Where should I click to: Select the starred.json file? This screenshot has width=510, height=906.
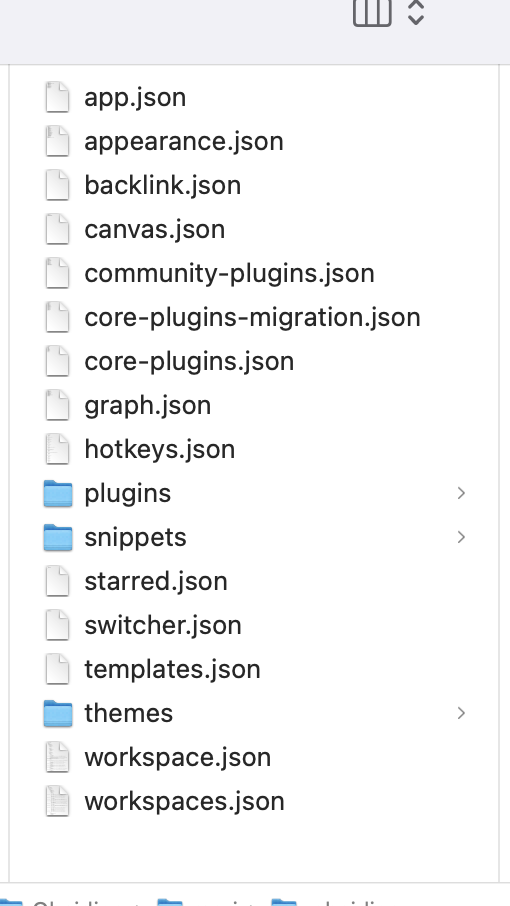point(254,581)
